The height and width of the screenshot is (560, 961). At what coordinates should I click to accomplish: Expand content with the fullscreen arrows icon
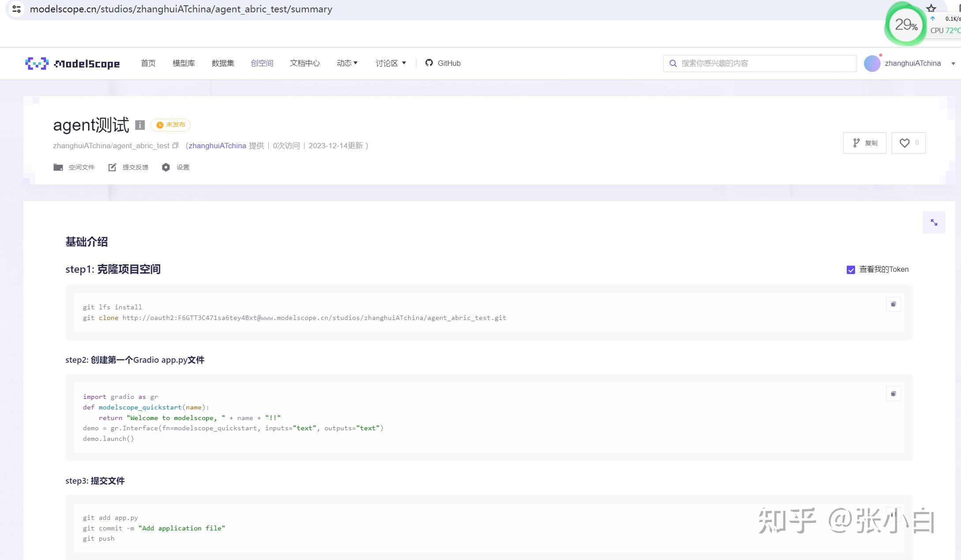(934, 222)
